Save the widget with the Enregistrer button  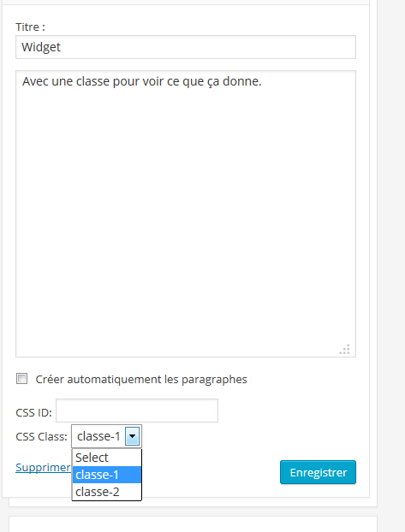tap(318, 472)
